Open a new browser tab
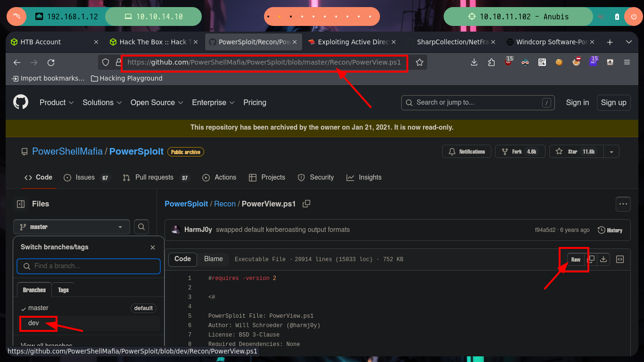Viewport: 644px width, 362px height. (610, 42)
